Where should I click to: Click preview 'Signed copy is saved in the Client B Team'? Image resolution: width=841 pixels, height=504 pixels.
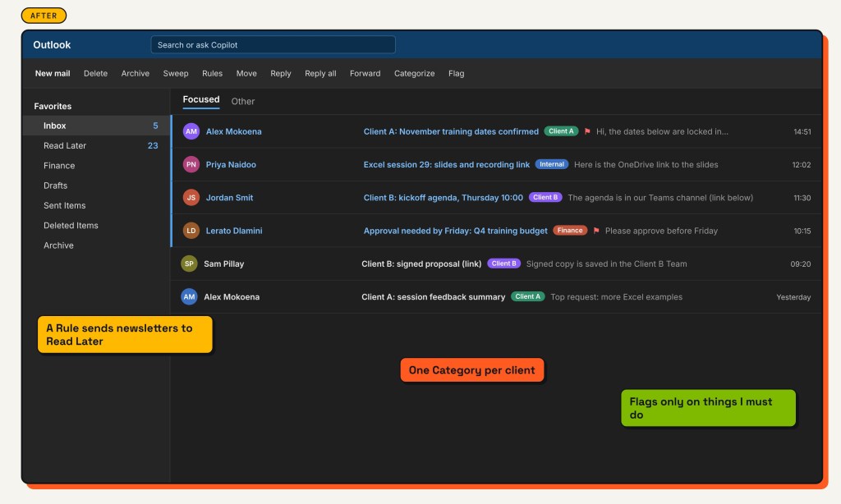(x=607, y=263)
